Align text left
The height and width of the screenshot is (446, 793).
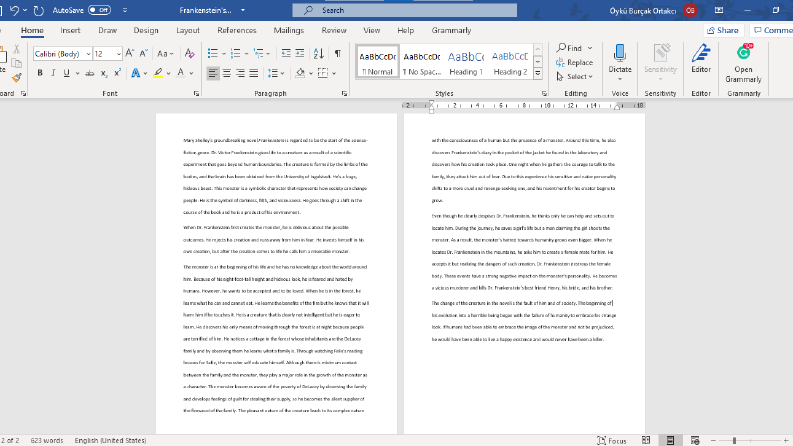pyautogui.click(x=213, y=73)
